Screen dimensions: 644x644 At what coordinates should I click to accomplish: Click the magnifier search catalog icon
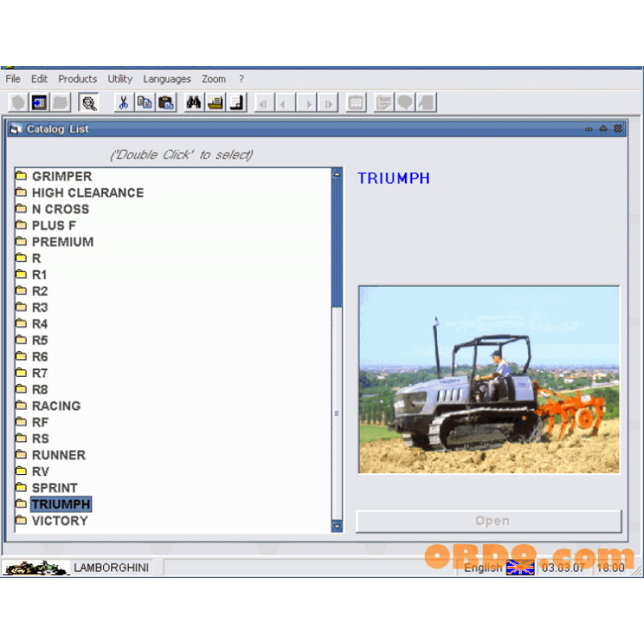coord(89,102)
